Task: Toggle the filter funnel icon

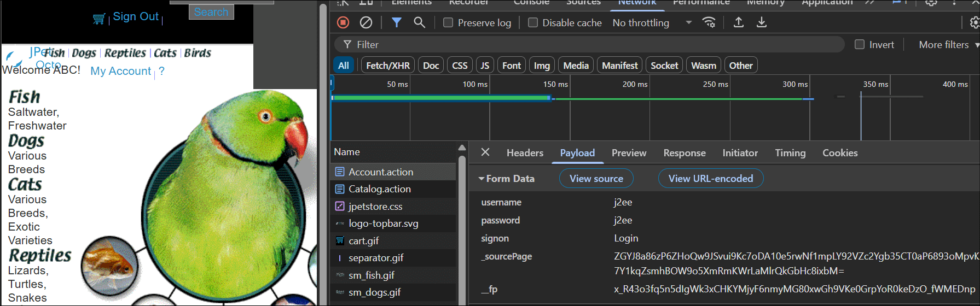Action: pyautogui.click(x=397, y=22)
